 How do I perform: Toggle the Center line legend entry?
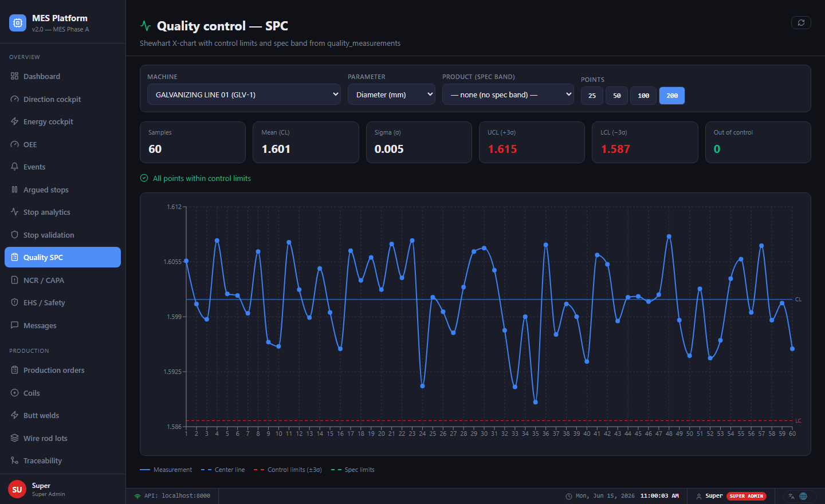223,470
